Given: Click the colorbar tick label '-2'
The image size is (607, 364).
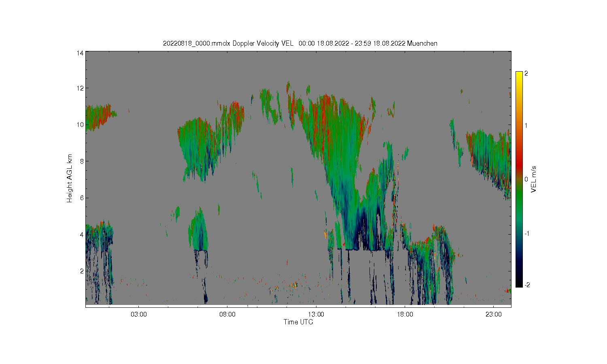Looking at the screenshot, I should [x=527, y=285].
